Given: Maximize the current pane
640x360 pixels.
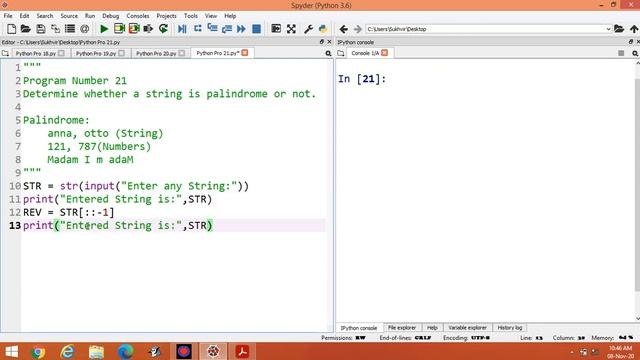Looking at the screenshot, I should coord(276,29).
